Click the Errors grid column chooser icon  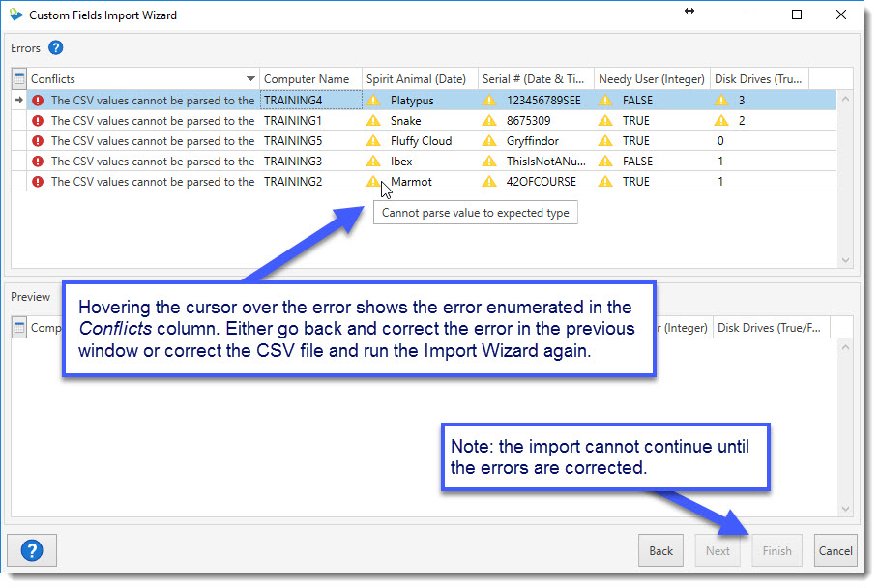pos(19,79)
